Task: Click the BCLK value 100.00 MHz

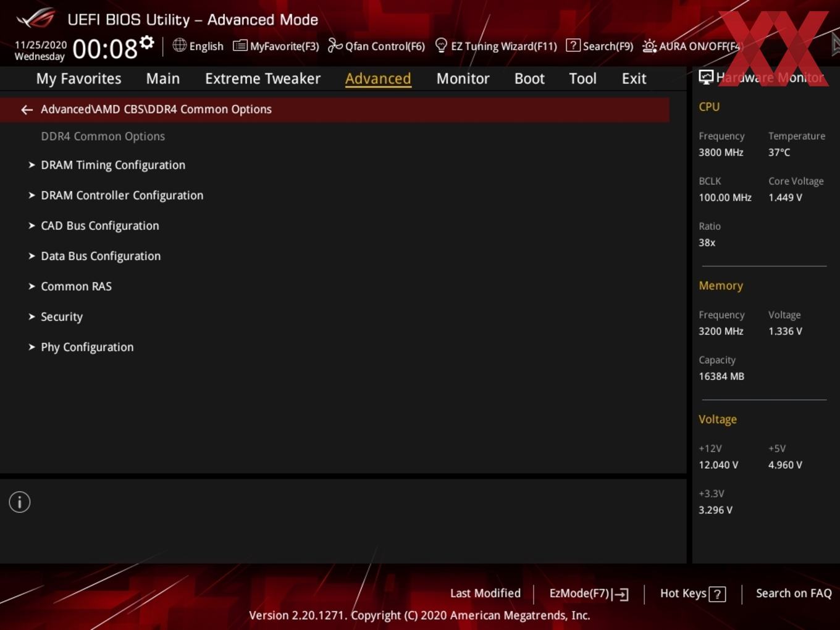Action: (725, 198)
